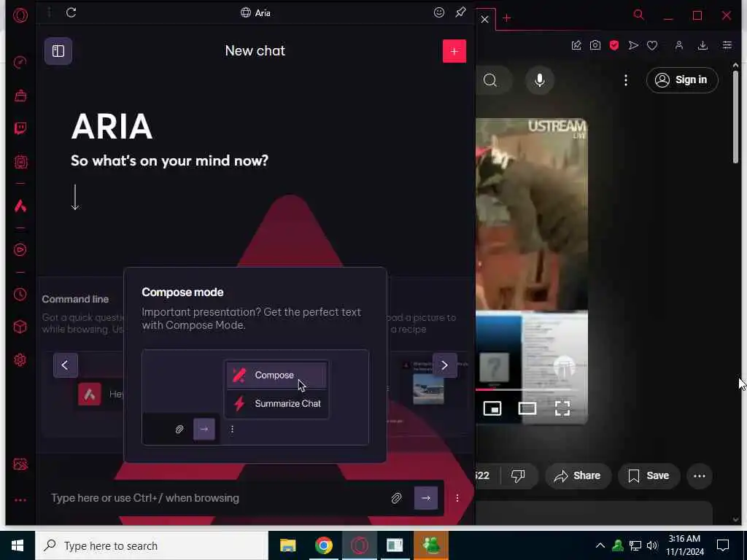Share the video

pos(578,475)
